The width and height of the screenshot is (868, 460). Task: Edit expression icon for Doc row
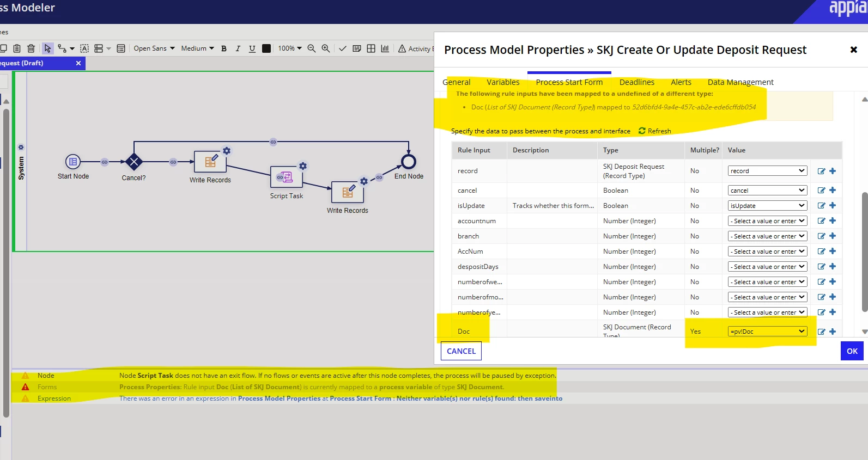click(821, 332)
